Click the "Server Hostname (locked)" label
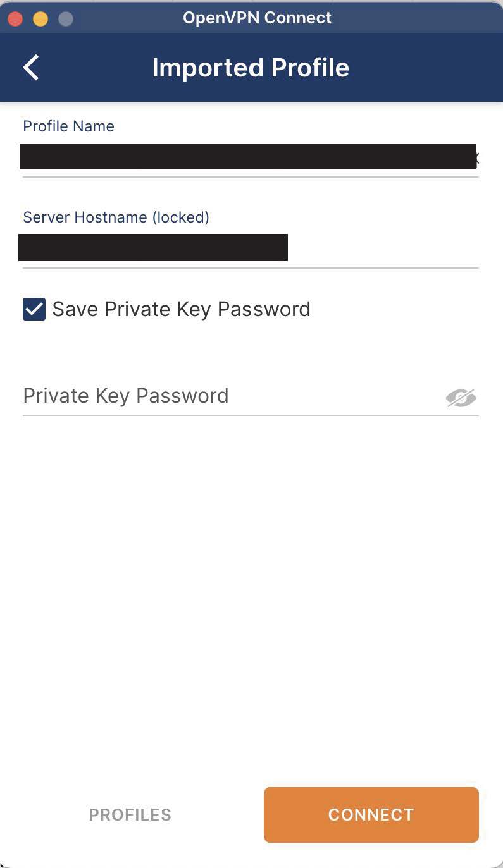 116,217
